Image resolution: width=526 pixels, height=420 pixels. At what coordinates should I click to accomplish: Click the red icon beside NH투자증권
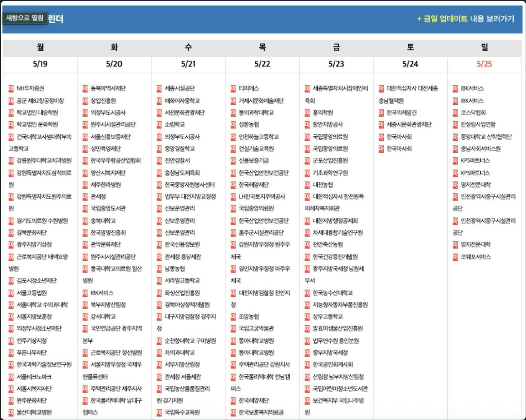[x=11, y=89]
